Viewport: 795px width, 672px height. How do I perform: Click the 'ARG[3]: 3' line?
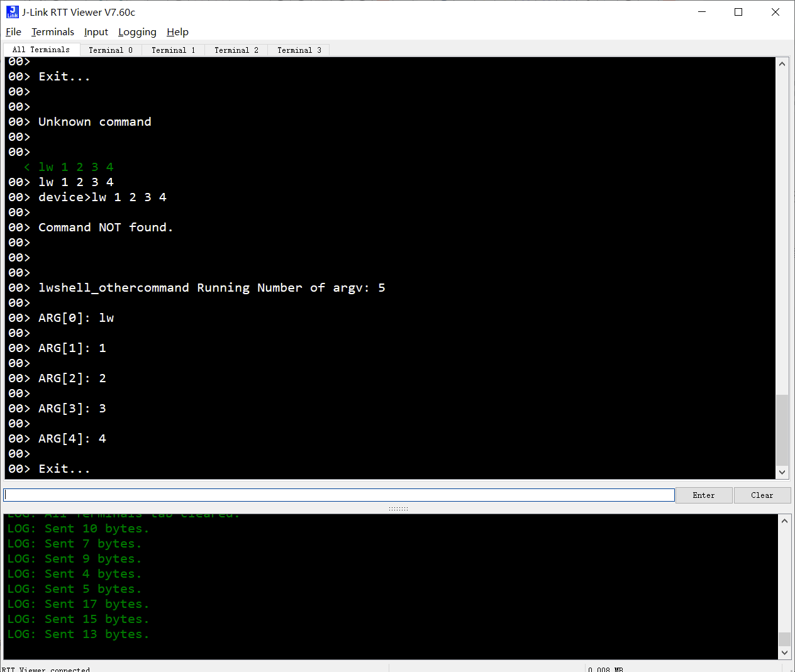72,409
